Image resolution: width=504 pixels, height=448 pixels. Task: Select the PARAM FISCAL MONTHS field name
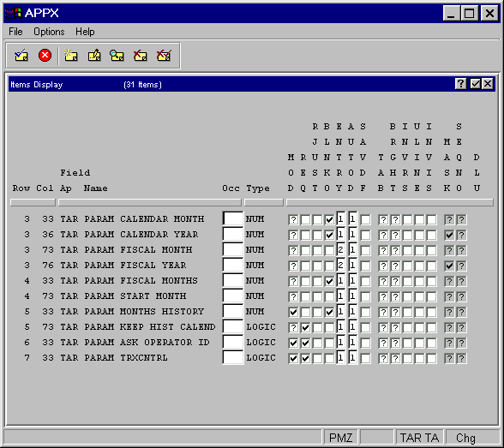141,281
